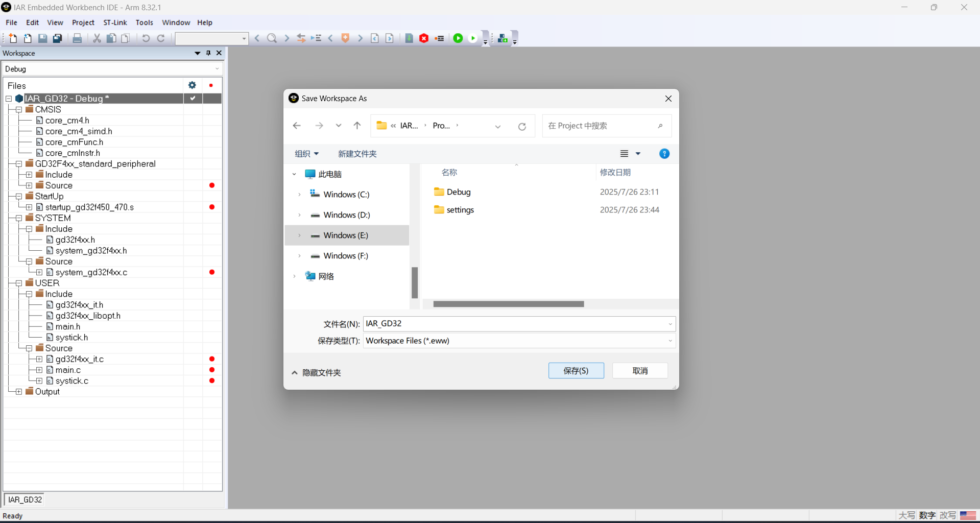
Task: Open the Edit menu
Action: click(x=33, y=22)
